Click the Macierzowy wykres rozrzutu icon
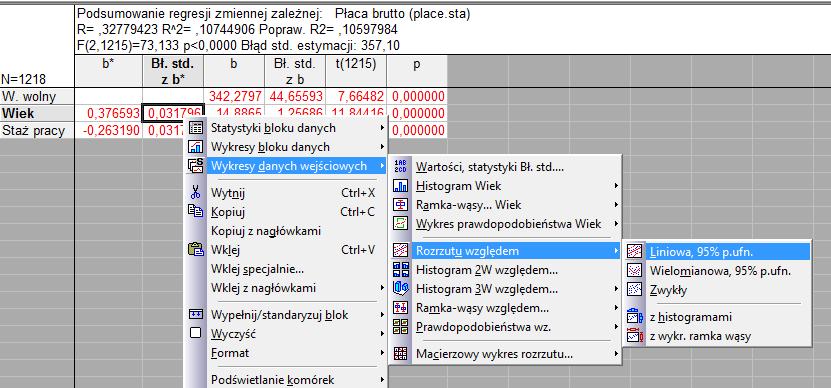This screenshot has width=831, height=388. tap(401, 354)
